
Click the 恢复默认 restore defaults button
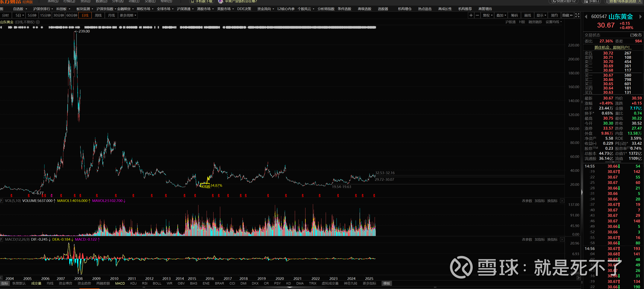tap(19, 283)
